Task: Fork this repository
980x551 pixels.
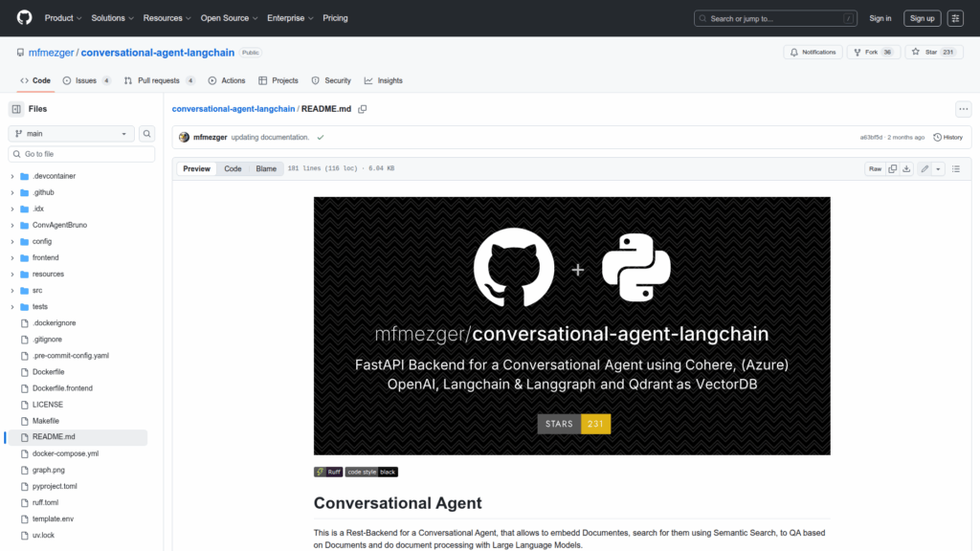Action: 873,53
